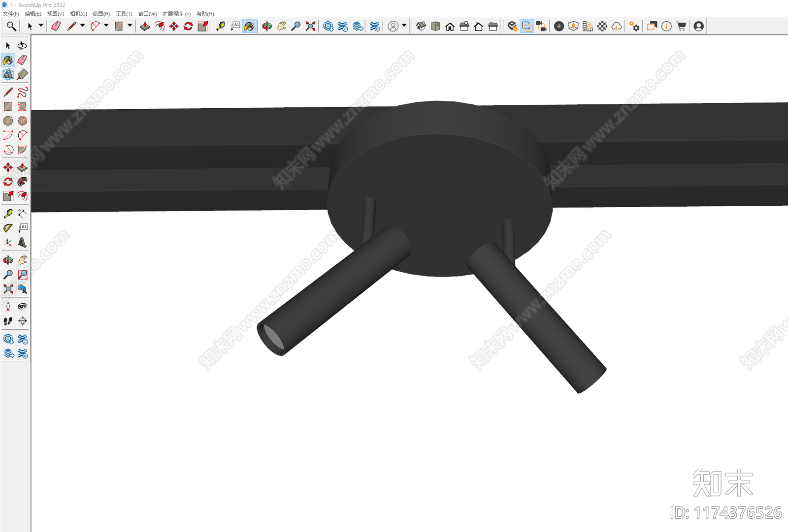
Task: Expand the Rectangle tool dropdown arrow
Action: tap(130, 26)
